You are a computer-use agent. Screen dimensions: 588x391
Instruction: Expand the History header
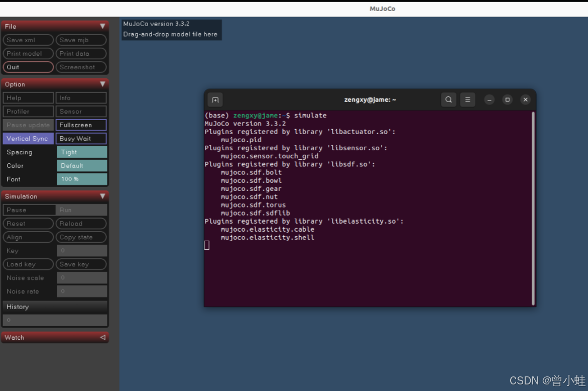tap(55, 307)
